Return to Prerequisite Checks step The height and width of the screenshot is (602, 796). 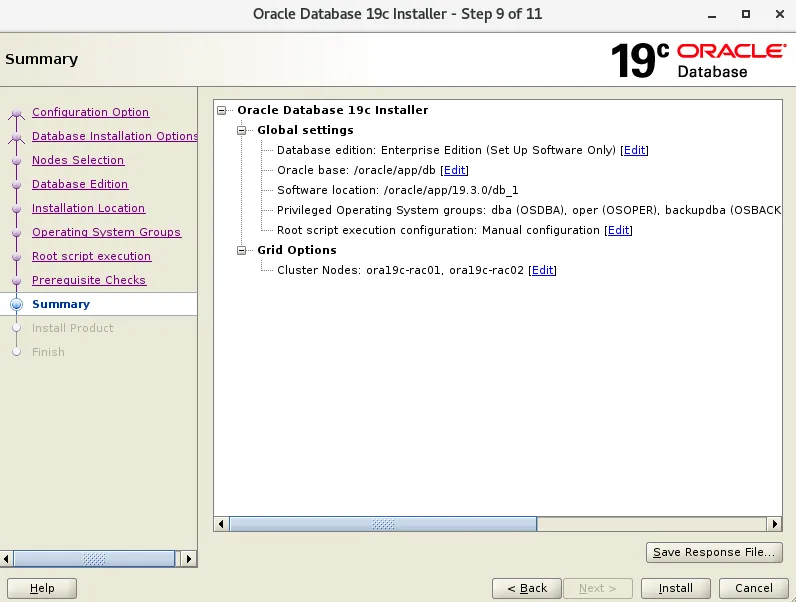click(x=89, y=280)
